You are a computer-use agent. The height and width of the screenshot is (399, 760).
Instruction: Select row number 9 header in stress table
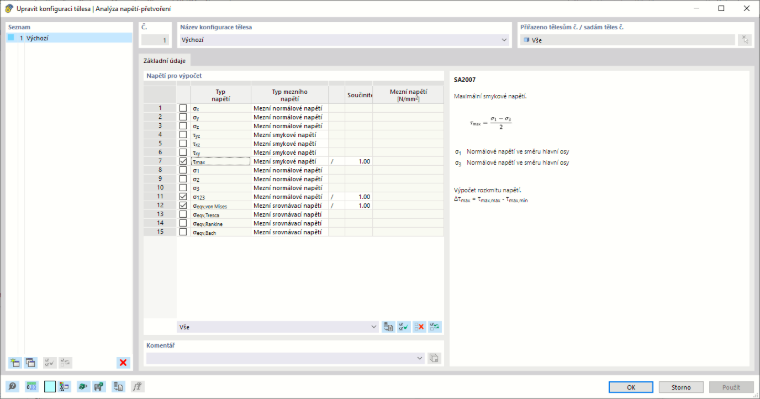point(160,179)
